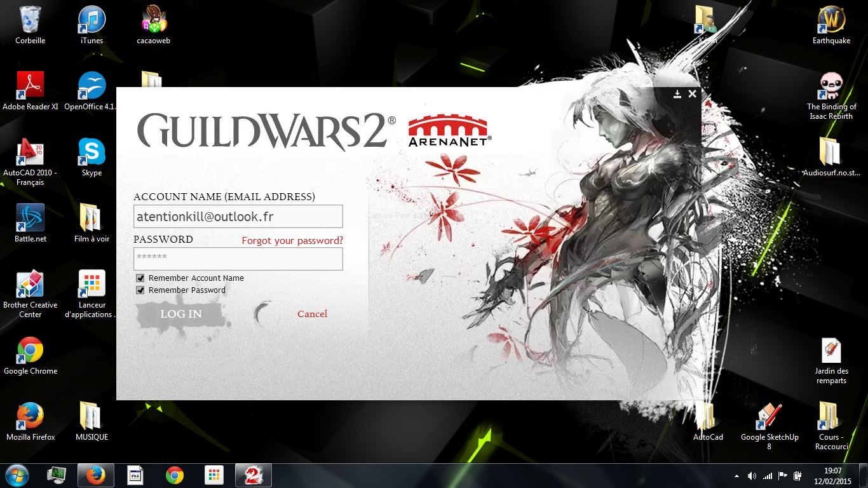
Task: Focus the password input field
Action: [x=238, y=259]
